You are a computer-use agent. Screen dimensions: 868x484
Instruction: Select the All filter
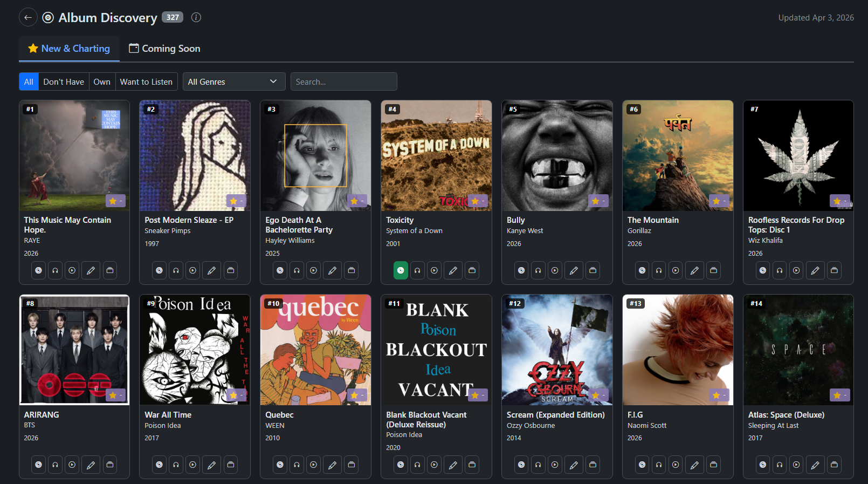click(29, 81)
